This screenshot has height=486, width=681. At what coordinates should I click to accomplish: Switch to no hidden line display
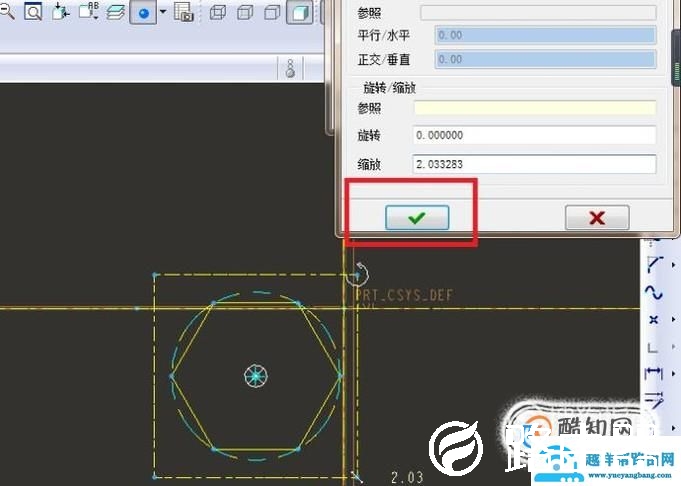point(272,13)
